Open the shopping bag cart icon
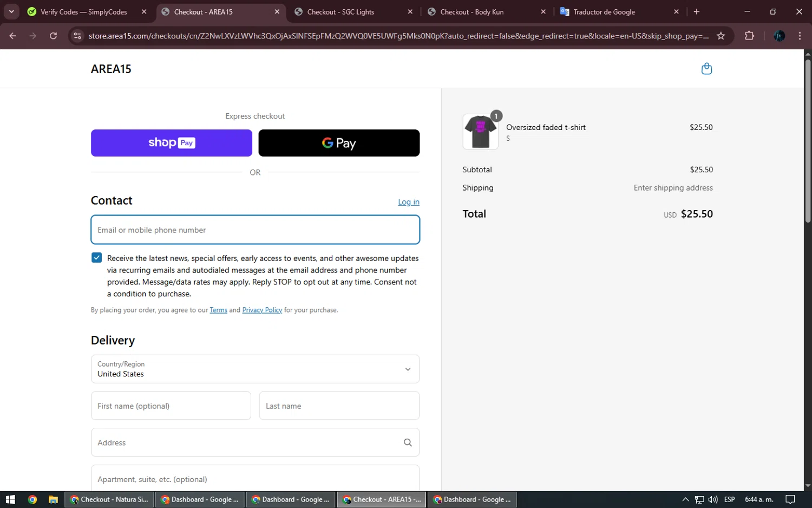812x508 pixels. (706, 69)
